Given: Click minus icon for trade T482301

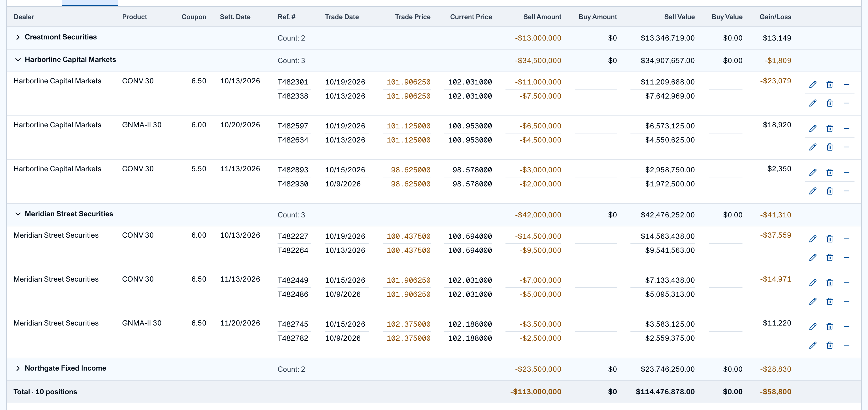Looking at the screenshot, I should coord(846,84).
